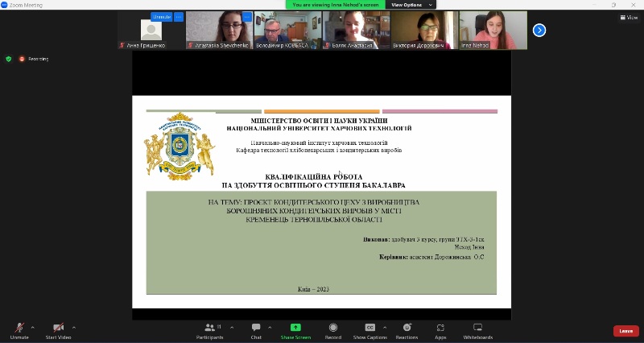Click 'Київ – 2023' text on slide
The height and width of the screenshot is (343, 644).
[313, 289]
